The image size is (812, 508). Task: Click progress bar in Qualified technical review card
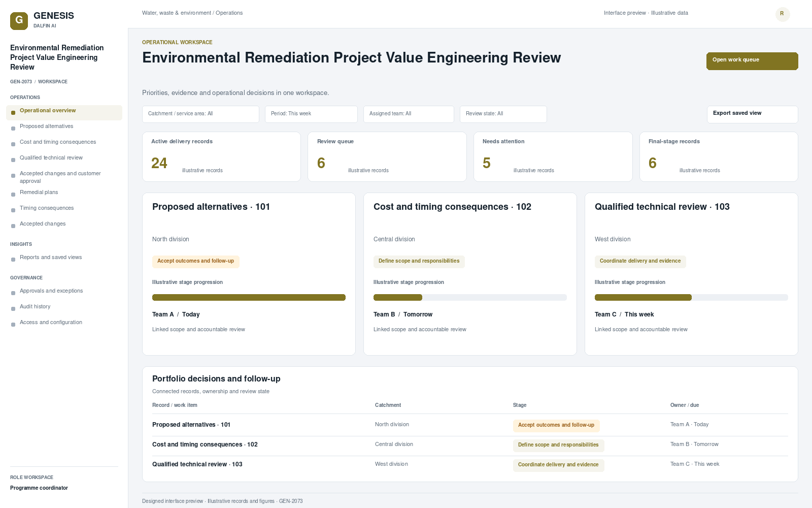coord(691,298)
